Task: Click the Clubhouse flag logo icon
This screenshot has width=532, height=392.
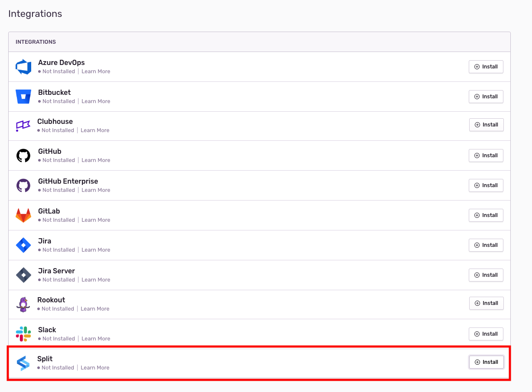Action: click(23, 126)
